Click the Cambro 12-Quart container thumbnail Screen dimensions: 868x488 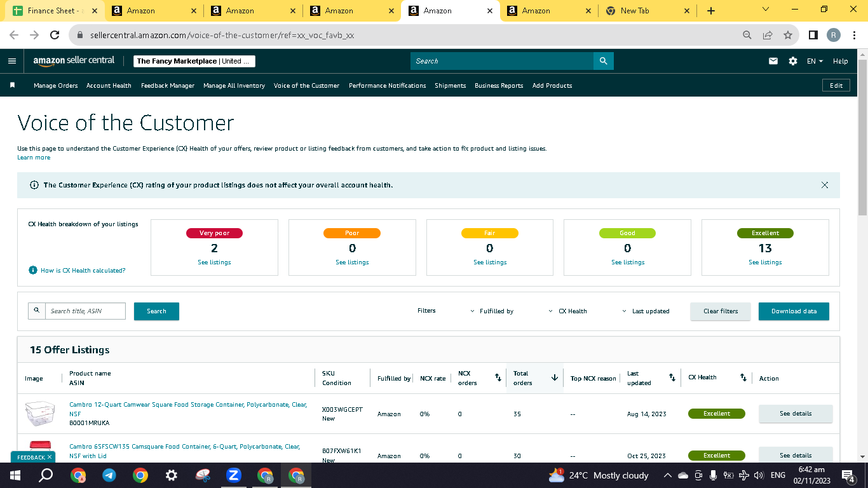(40, 414)
